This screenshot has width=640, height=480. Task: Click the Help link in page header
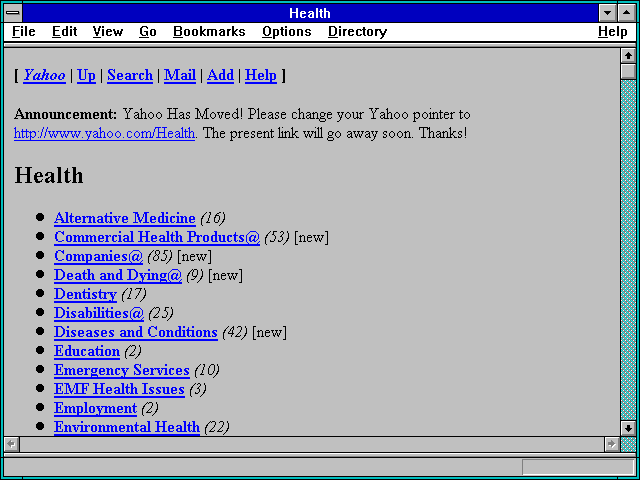coord(261,76)
